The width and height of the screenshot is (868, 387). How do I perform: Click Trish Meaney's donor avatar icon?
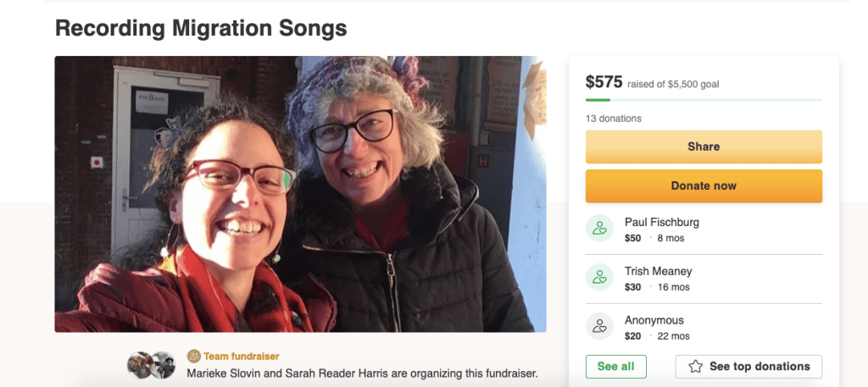600,278
